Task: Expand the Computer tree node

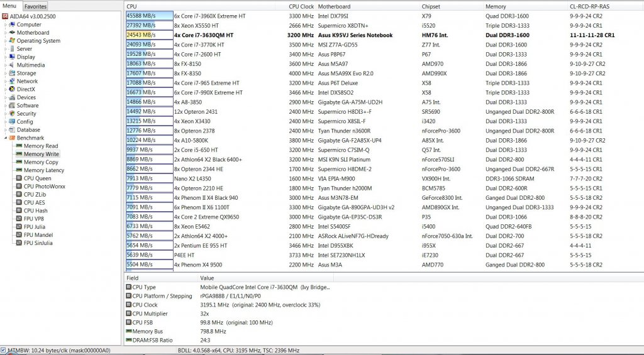Action: click(5, 25)
